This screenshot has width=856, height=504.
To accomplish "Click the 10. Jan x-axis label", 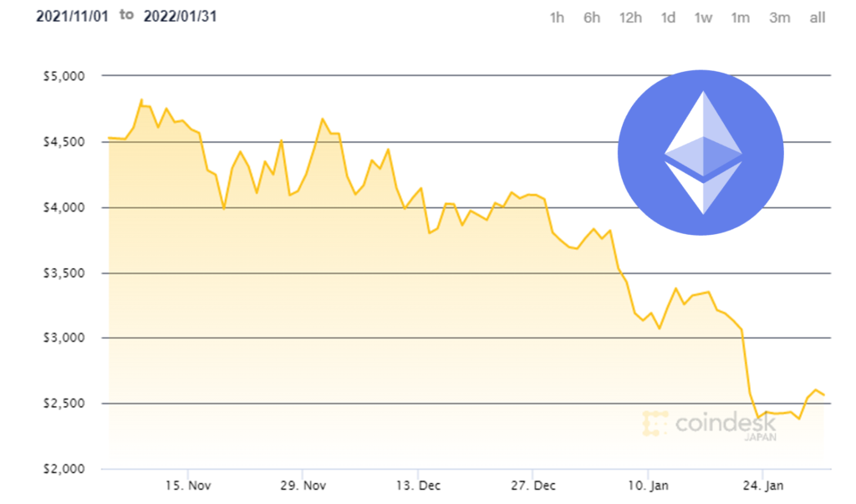I will [648, 486].
